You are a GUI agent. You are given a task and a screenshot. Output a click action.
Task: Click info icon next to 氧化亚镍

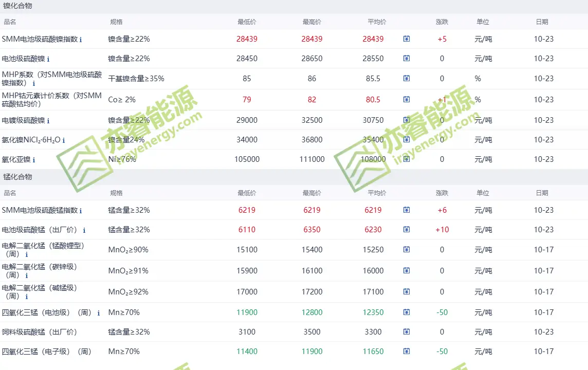[x=34, y=160]
